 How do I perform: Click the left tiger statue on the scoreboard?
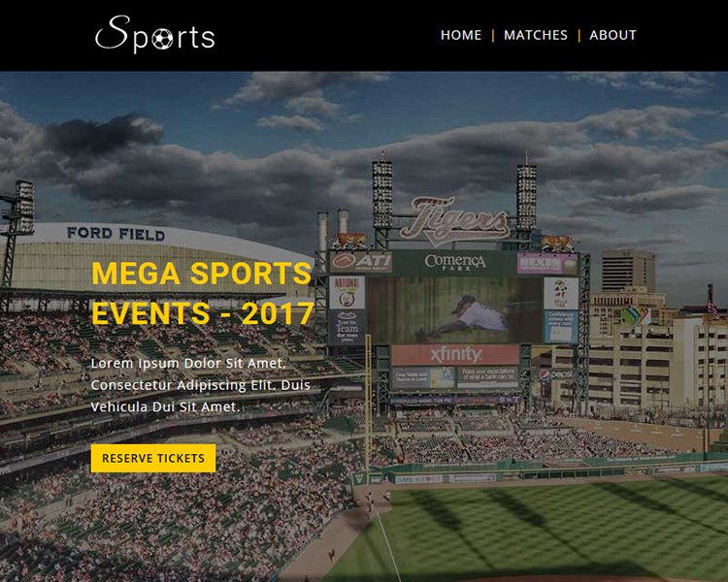(348, 241)
